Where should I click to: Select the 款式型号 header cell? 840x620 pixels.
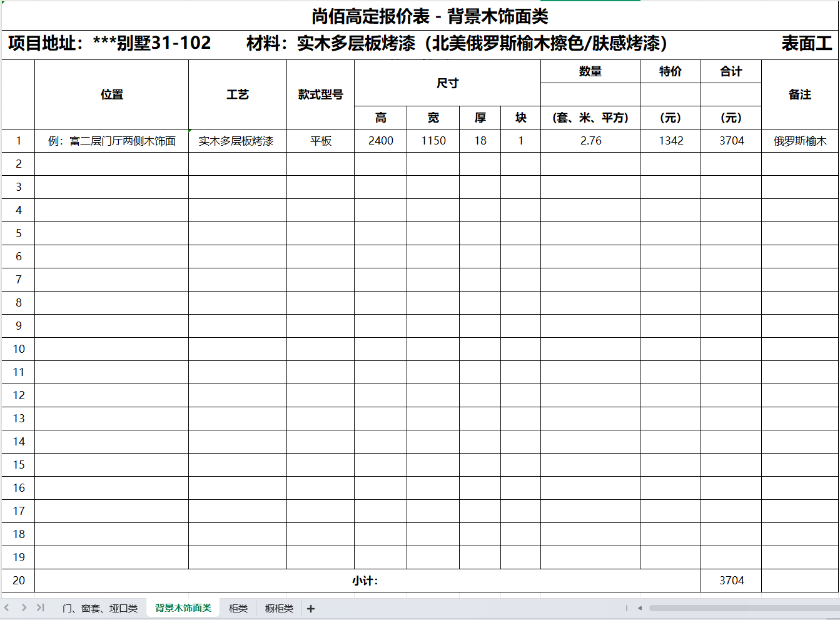click(321, 94)
